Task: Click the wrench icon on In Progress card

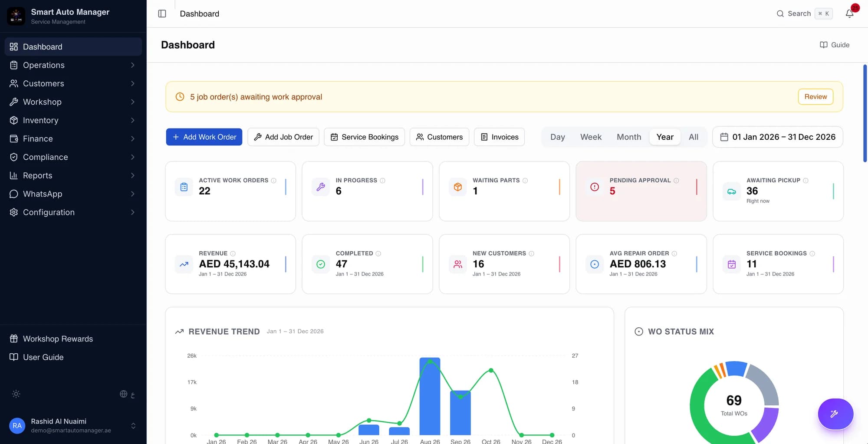Action: 321,187
